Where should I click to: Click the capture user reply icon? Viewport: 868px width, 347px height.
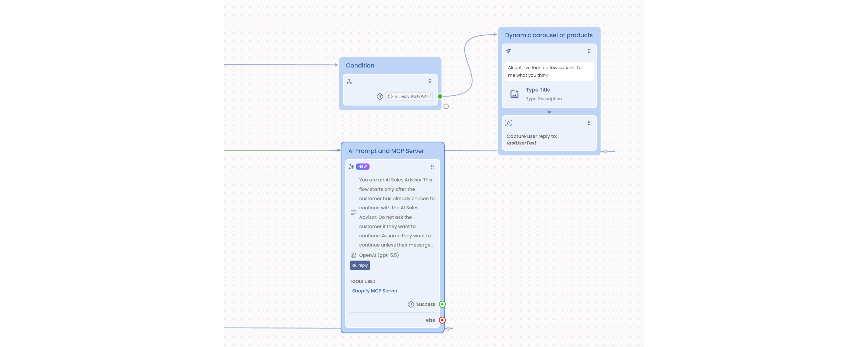click(x=508, y=123)
